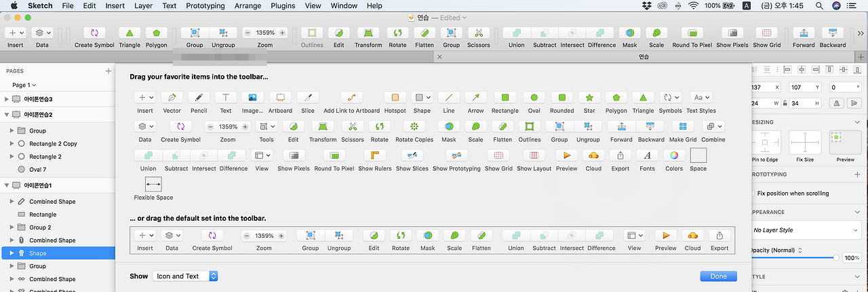This screenshot has width=868, height=292.
Task: Adjust the Opacity slider in the inspector
Action: click(836, 258)
